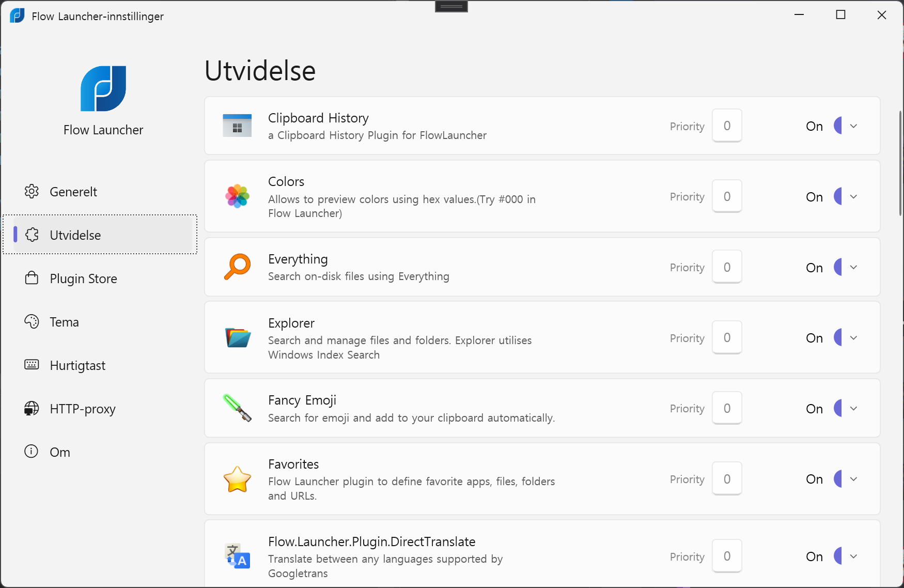Click the Fancy Emoji priority field
The image size is (904, 588).
click(727, 408)
